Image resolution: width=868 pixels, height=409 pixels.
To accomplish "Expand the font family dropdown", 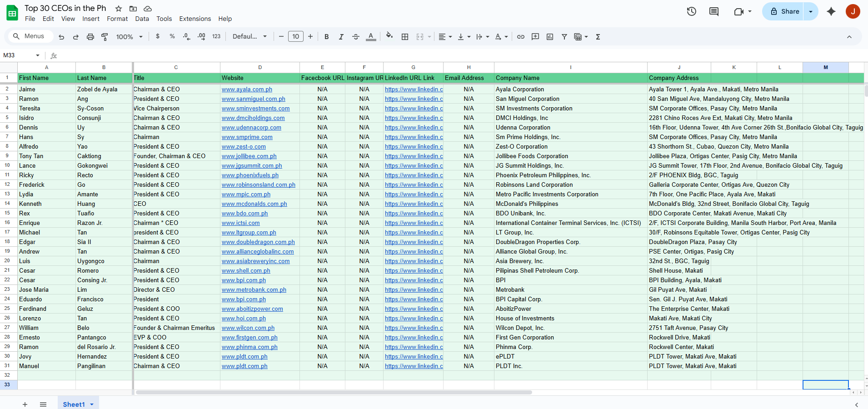I will tap(249, 37).
